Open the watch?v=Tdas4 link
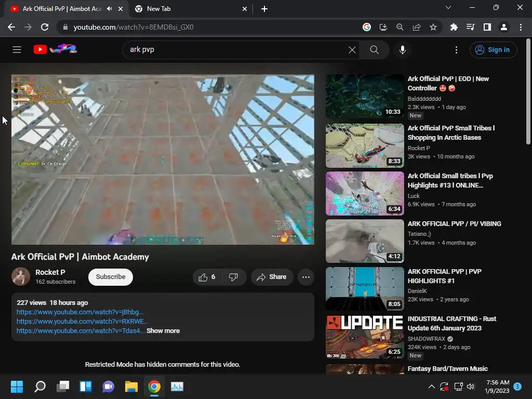 tap(81, 331)
